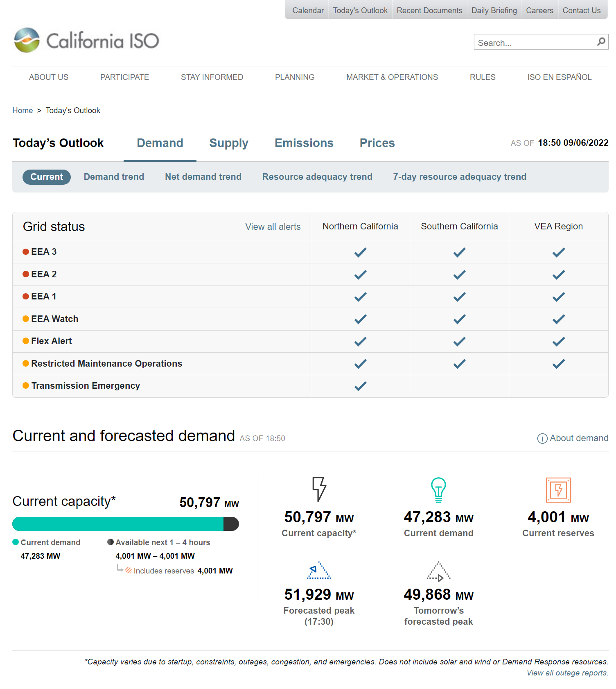Show 7-day resource adequacy trend
The width and height of the screenshot is (616, 689).
click(460, 177)
